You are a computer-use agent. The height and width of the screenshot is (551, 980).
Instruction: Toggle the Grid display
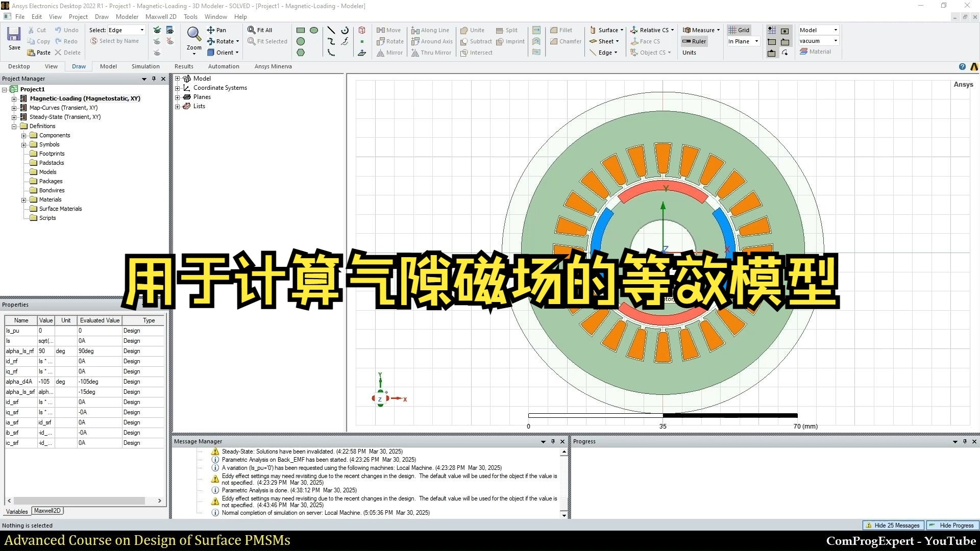pyautogui.click(x=739, y=30)
